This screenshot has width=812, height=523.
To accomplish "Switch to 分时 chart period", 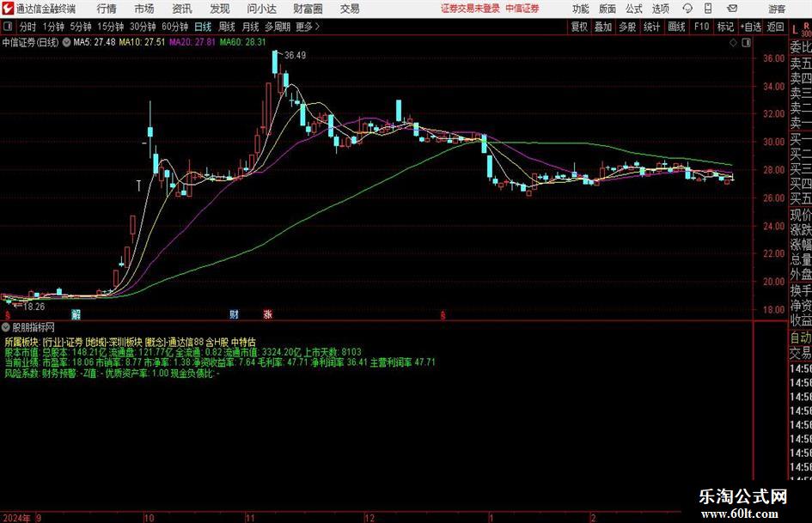I will (28, 27).
